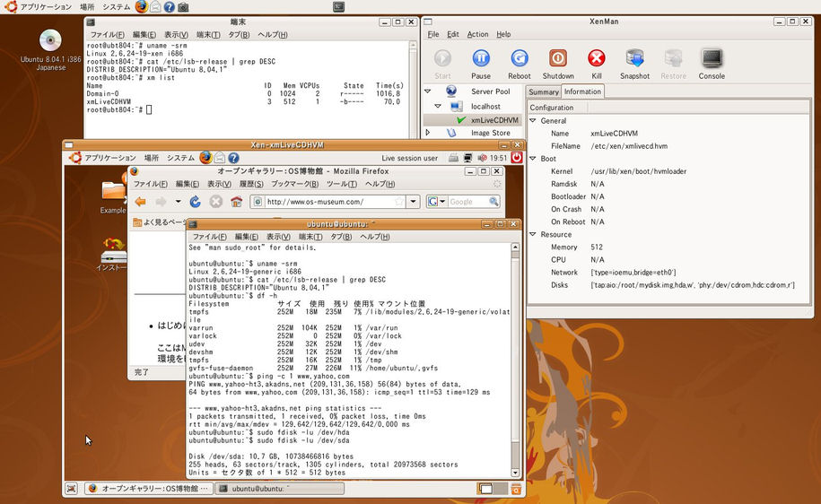This screenshot has height=504, width=821.
Task: Open host terminal ファイル(F) menu
Action: (x=108, y=35)
